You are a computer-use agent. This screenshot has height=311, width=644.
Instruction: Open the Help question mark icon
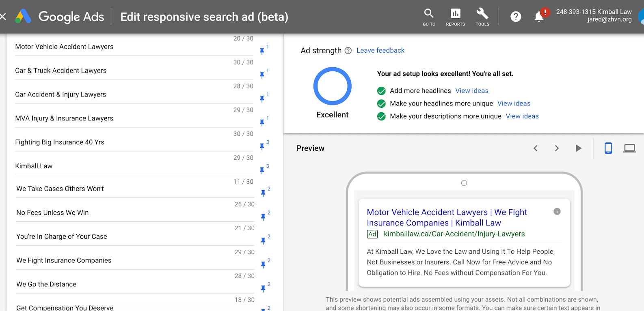516,17
